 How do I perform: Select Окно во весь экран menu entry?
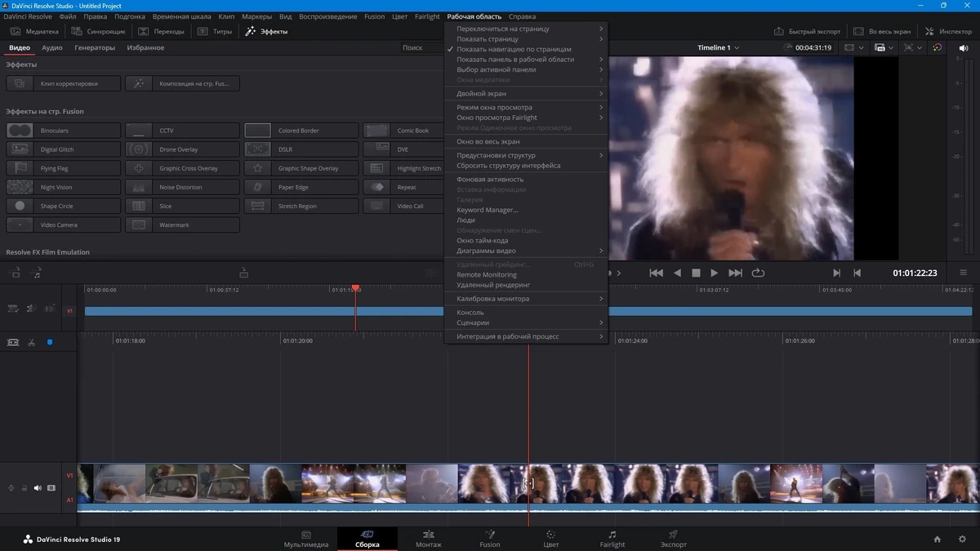(525, 142)
